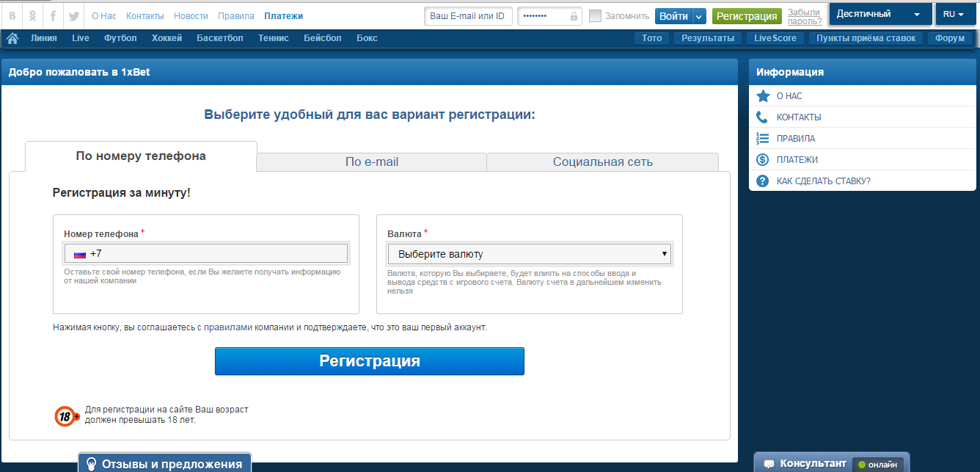Screen dimensions: 980x472
Task: Click the Форум button
Action: pyautogui.click(x=950, y=38)
